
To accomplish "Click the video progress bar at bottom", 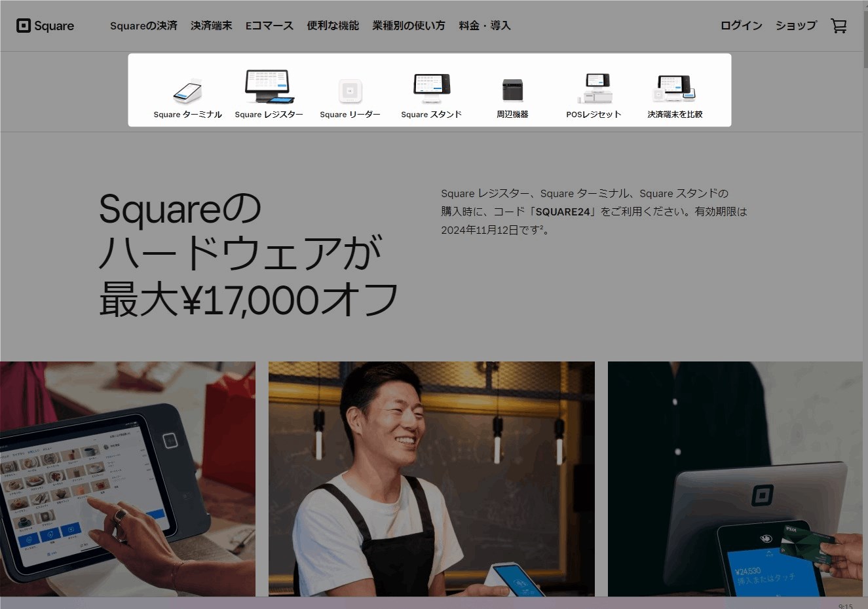I will click(x=432, y=604).
